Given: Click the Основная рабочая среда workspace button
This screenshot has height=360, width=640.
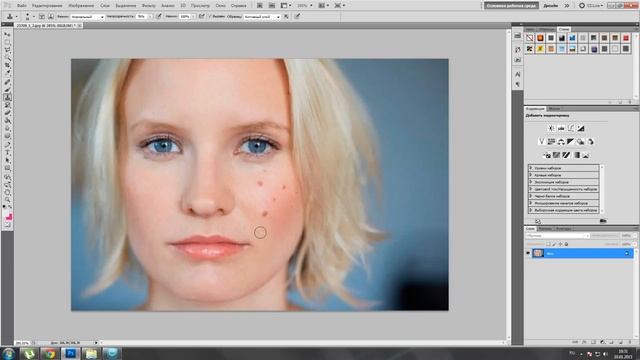Looking at the screenshot, I should click(x=511, y=6).
